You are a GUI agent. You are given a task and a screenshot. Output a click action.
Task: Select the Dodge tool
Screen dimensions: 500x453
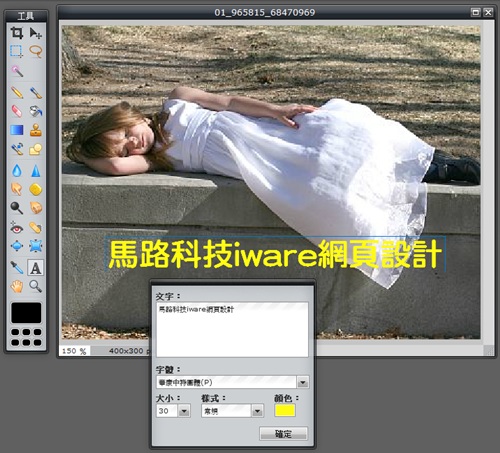click(x=17, y=208)
